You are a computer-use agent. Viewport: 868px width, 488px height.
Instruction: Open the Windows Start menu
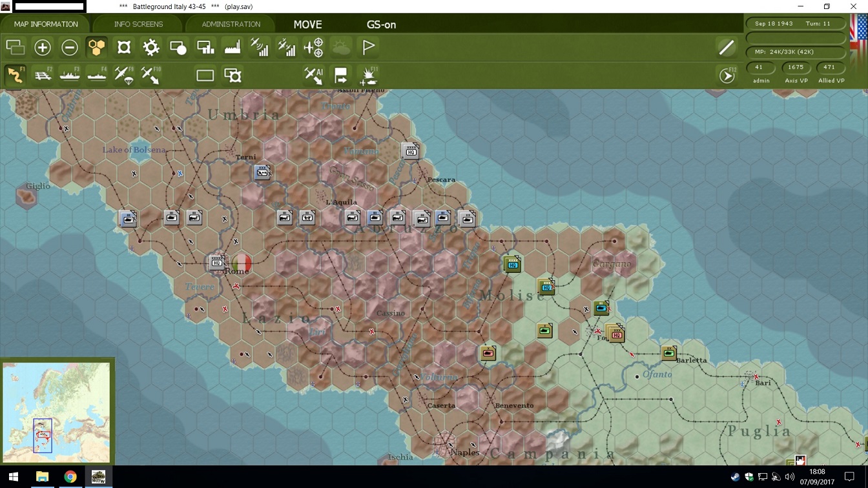13,477
